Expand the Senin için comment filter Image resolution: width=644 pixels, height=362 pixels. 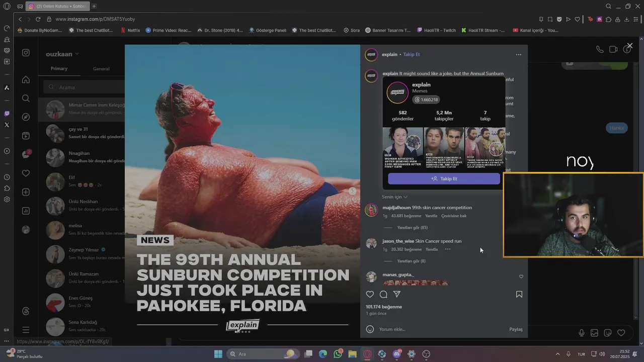tap(394, 197)
